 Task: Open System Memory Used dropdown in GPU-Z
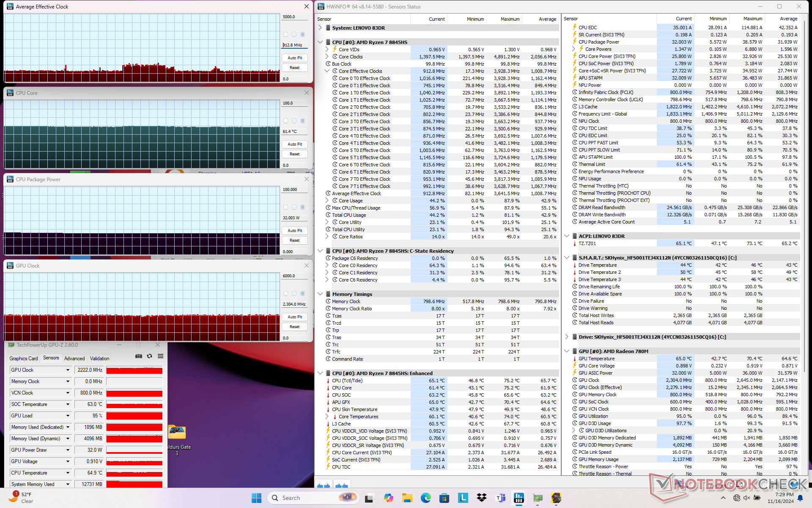68,484
